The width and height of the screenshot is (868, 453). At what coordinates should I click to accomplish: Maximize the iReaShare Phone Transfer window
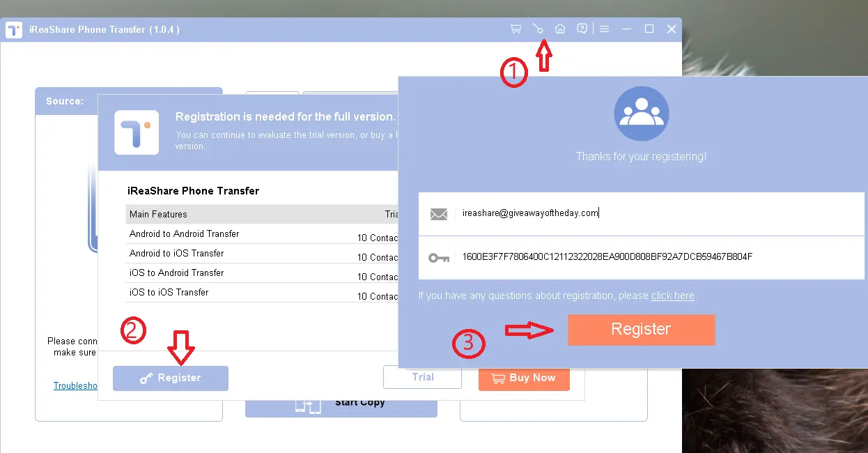[x=649, y=29]
